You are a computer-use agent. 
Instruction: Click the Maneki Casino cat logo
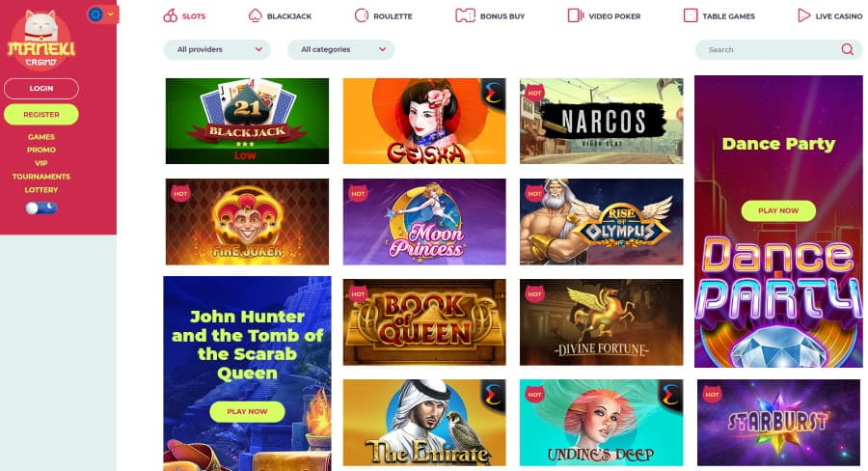coord(41,40)
